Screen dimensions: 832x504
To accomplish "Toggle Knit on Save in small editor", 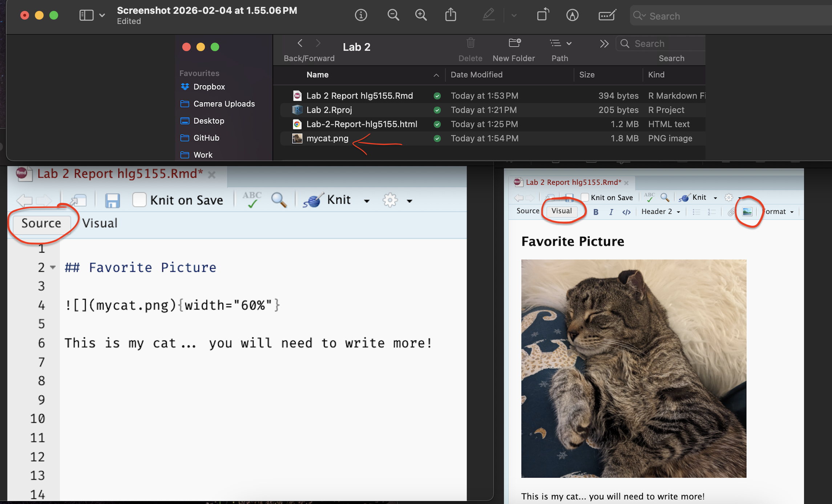I will [585, 198].
